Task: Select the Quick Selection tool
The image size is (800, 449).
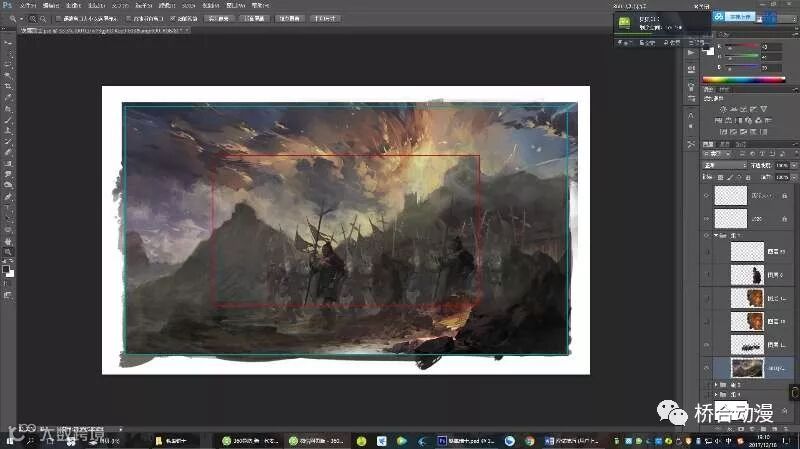Action: 8,76
